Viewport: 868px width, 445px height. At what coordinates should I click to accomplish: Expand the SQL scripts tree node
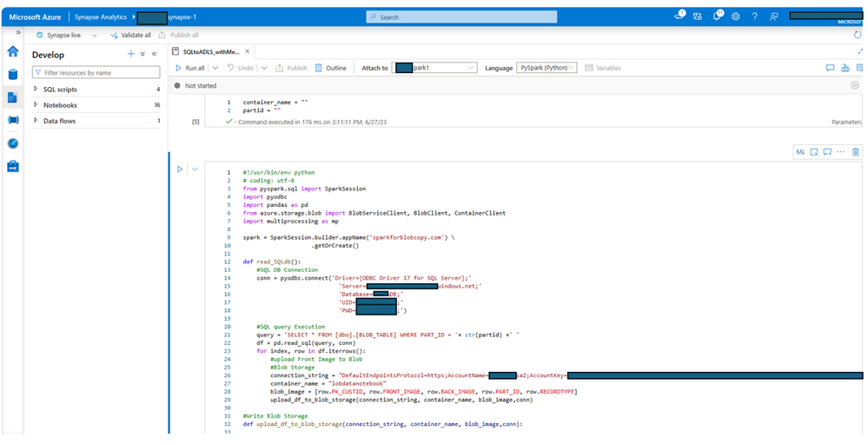[36, 90]
